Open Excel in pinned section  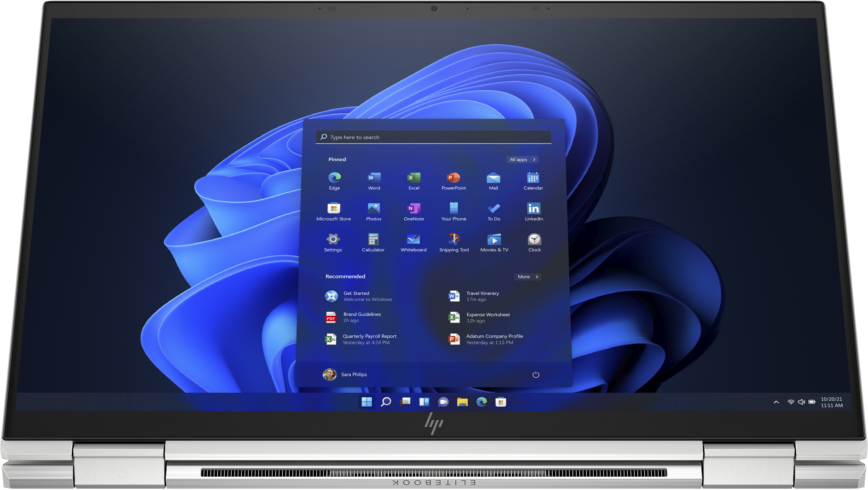pos(414,181)
